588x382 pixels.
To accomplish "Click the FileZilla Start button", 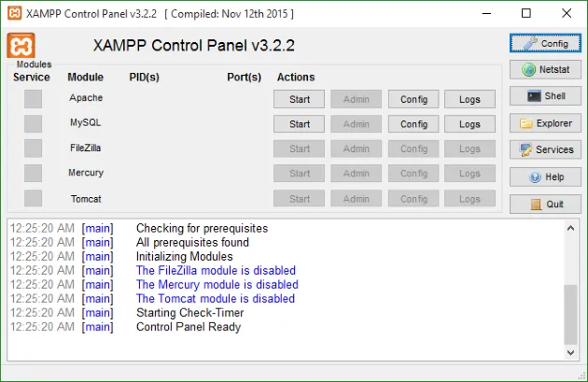I will point(299,149).
